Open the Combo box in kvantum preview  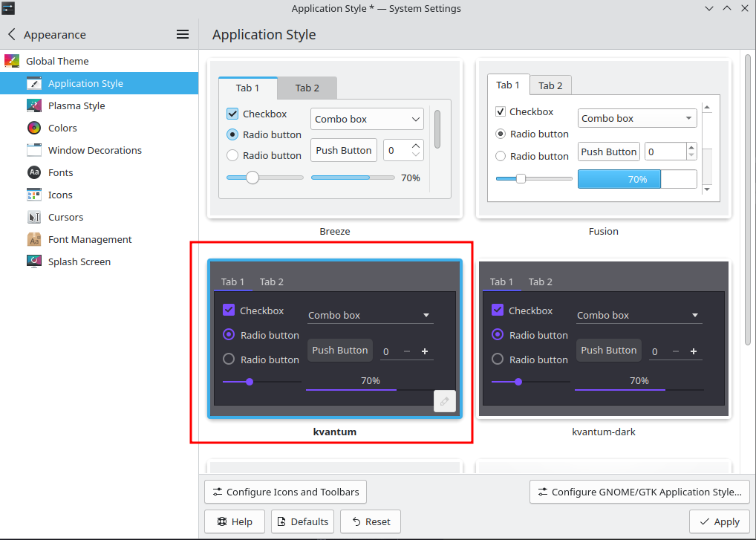(x=371, y=315)
